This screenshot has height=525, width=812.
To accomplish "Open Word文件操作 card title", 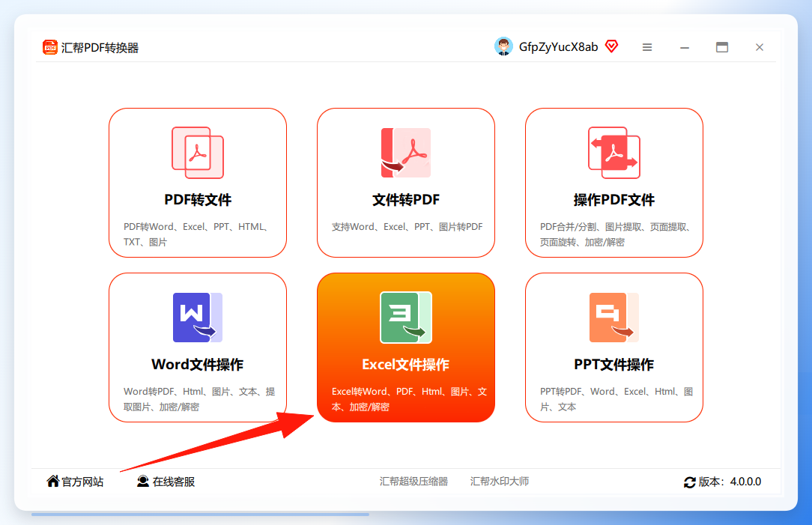I will point(198,365).
